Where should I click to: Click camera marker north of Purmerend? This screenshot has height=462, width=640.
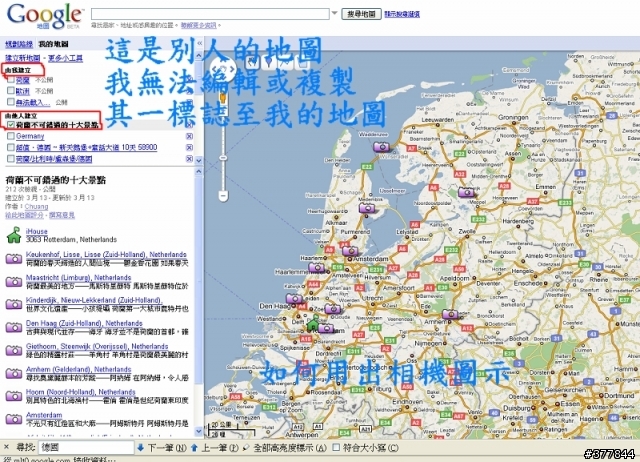(x=367, y=208)
